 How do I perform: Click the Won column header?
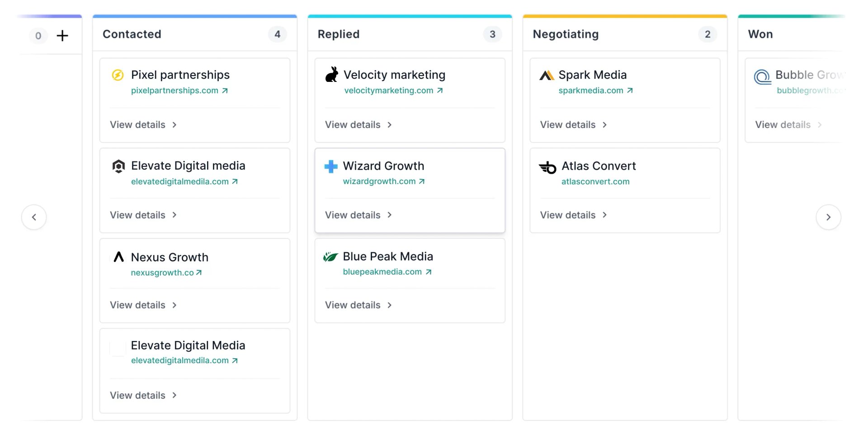tap(760, 34)
